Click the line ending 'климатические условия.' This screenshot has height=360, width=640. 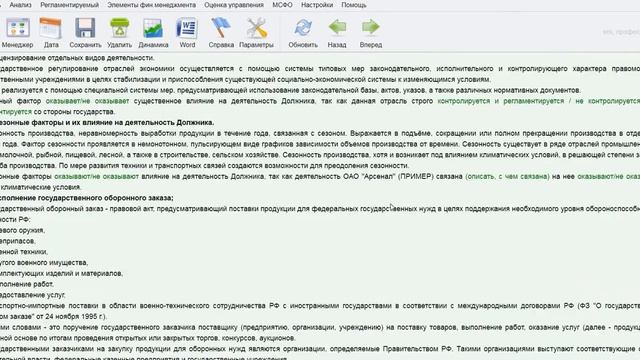pos(41,187)
